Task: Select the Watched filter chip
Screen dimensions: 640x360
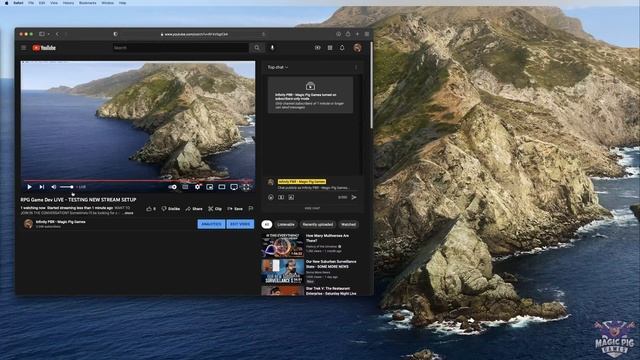Action: pyautogui.click(x=348, y=224)
